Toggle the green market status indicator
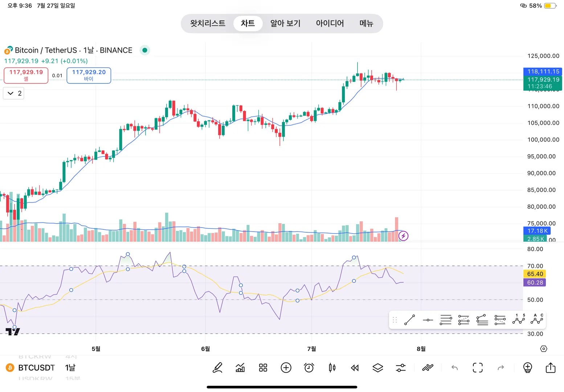Screen dimensions: 564x392 (145, 50)
